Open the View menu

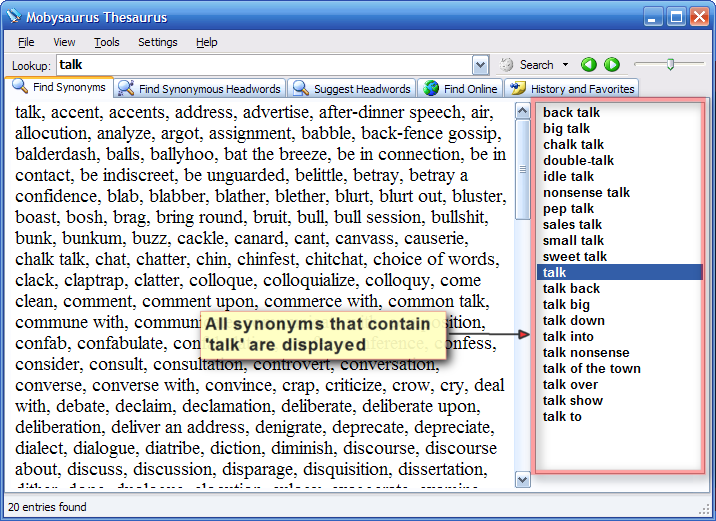[x=64, y=42]
